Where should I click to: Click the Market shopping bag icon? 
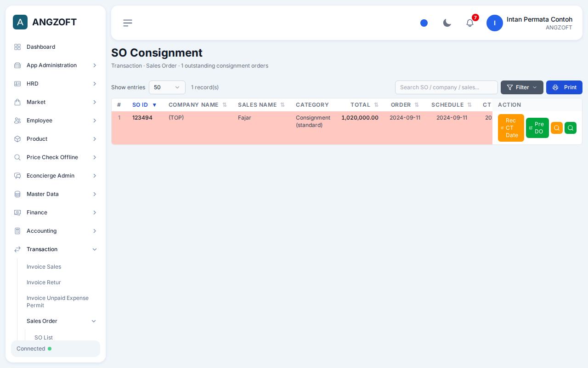click(17, 102)
